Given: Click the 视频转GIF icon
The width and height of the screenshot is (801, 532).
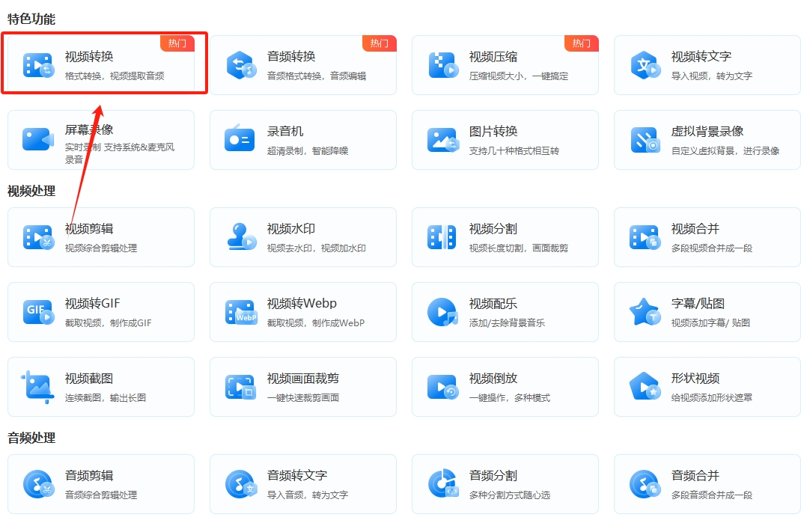Looking at the screenshot, I should coord(38,312).
